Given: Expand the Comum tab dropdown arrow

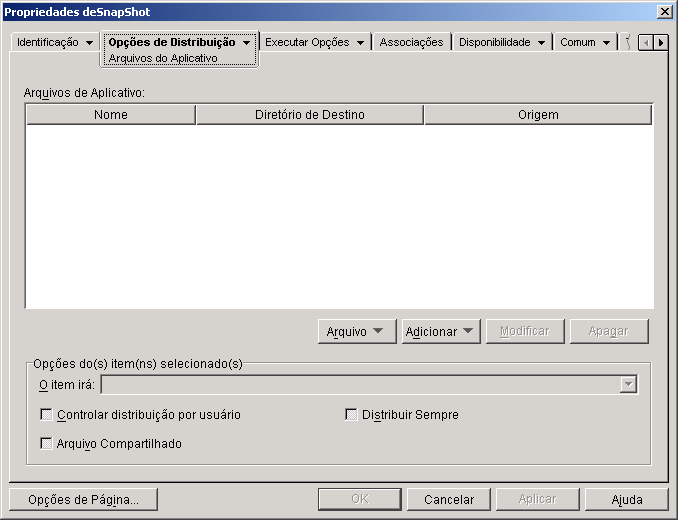Looking at the screenshot, I should tap(607, 43).
